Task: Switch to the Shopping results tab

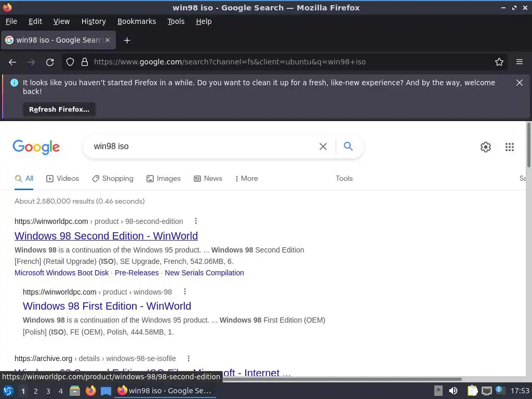Action: click(x=113, y=179)
